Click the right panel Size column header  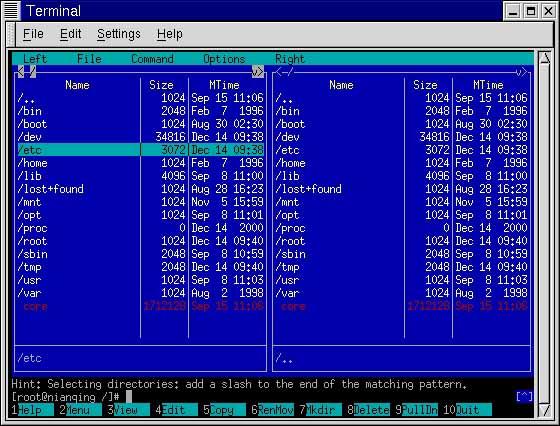(x=425, y=85)
